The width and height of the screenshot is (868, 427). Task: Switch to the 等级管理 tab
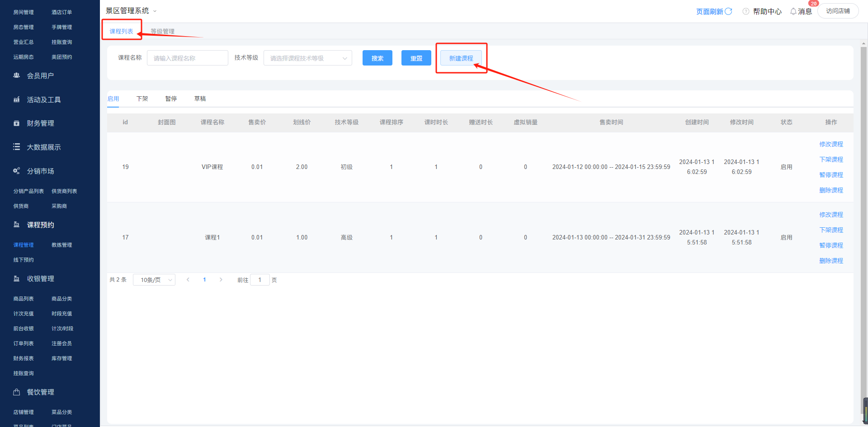coord(162,32)
